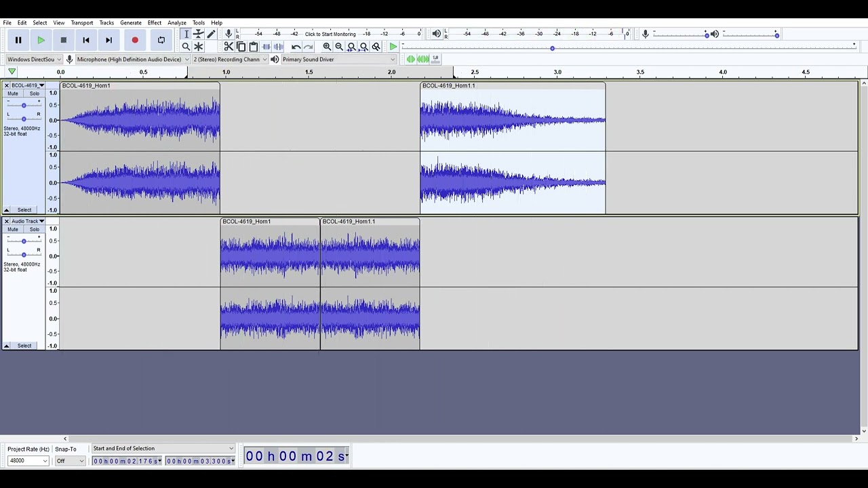Screen dimensions: 868x488
Task: Open the Audio Track name dropdown menu
Action: coord(28,221)
